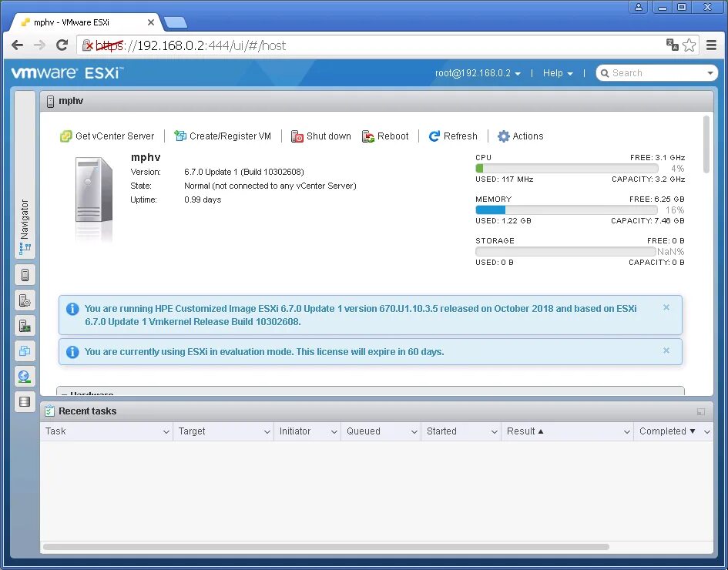Open the Actions gear menu
The height and width of the screenshot is (570, 728).
point(521,136)
